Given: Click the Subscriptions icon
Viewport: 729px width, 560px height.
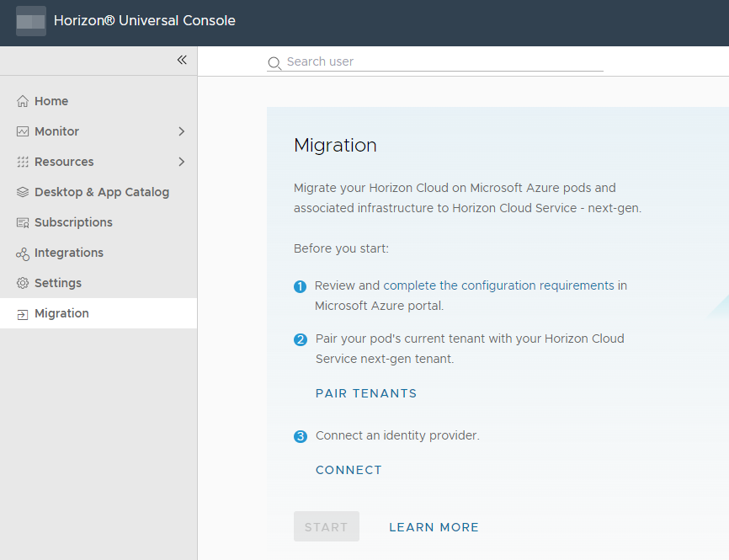Looking at the screenshot, I should click(23, 222).
